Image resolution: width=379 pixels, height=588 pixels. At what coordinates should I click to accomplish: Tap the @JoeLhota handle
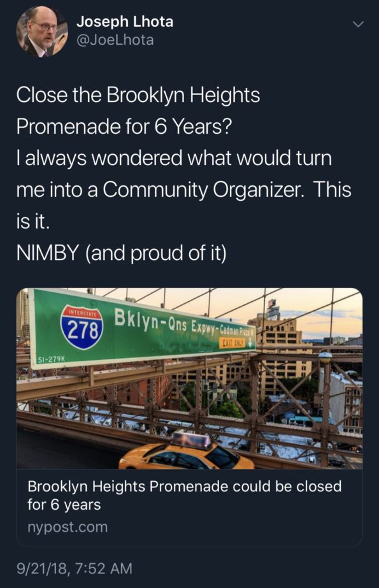point(115,39)
